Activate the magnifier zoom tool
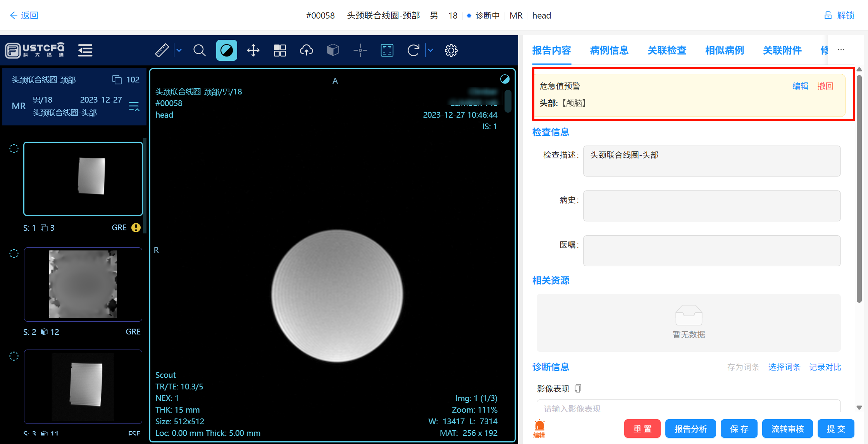This screenshot has height=444, width=868. (x=199, y=50)
